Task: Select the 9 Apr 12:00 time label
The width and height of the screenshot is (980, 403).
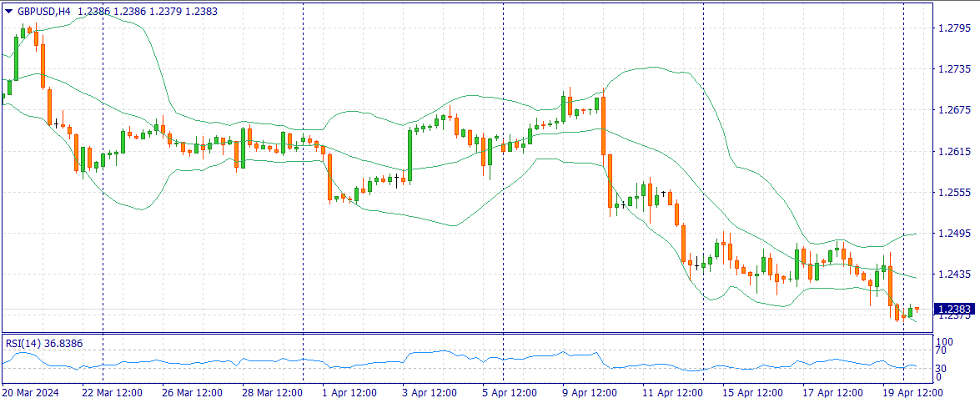Action: click(588, 392)
